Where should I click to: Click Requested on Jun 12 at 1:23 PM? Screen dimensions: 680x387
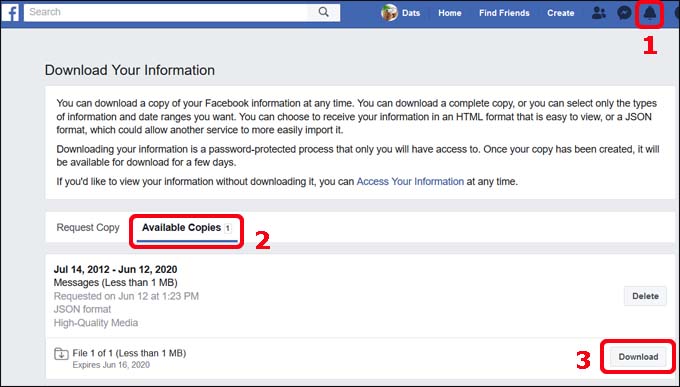126,296
